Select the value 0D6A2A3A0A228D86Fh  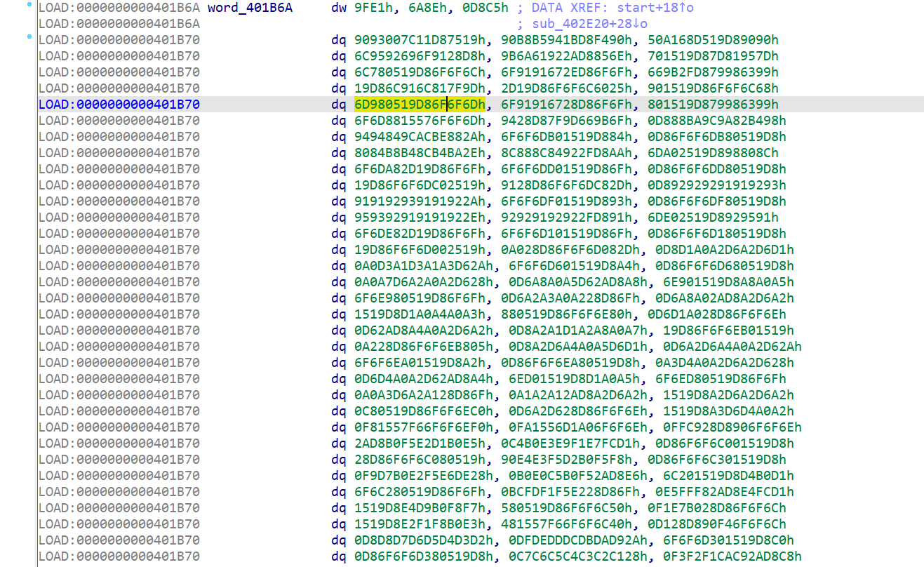[x=570, y=298]
